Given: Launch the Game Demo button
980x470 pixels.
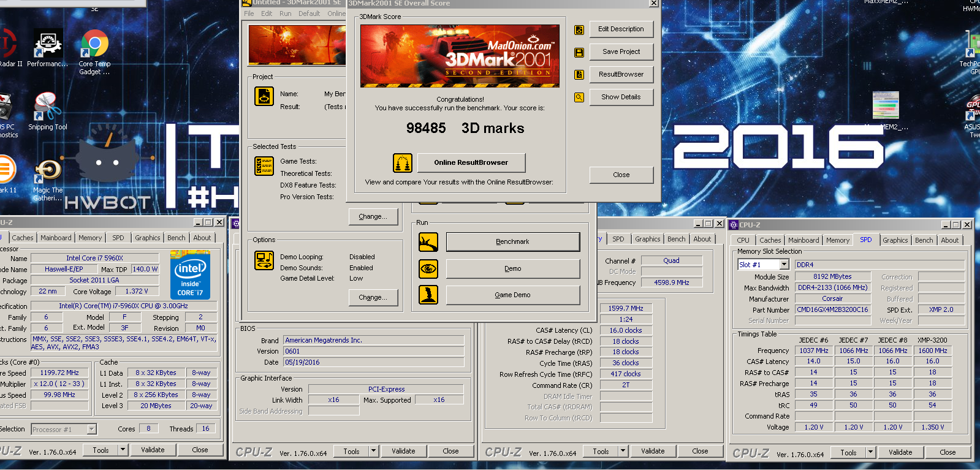Looking at the screenshot, I should [513, 295].
